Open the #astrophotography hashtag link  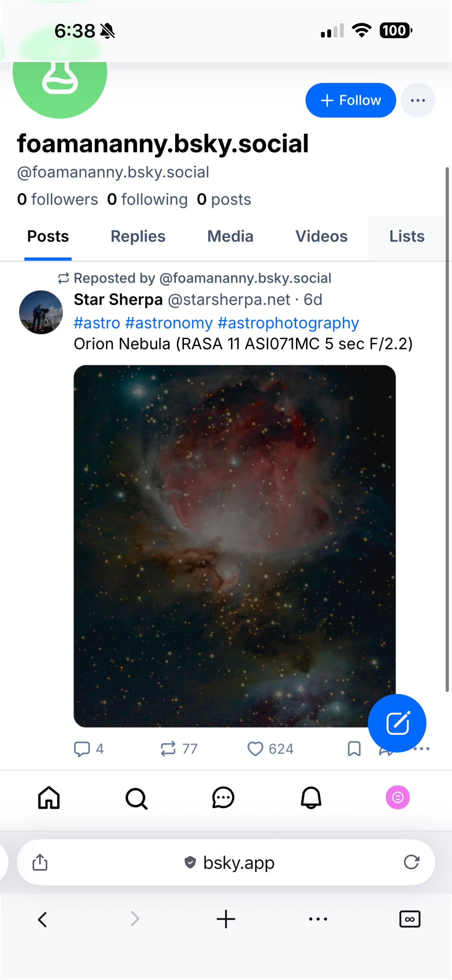pos(288,323)
